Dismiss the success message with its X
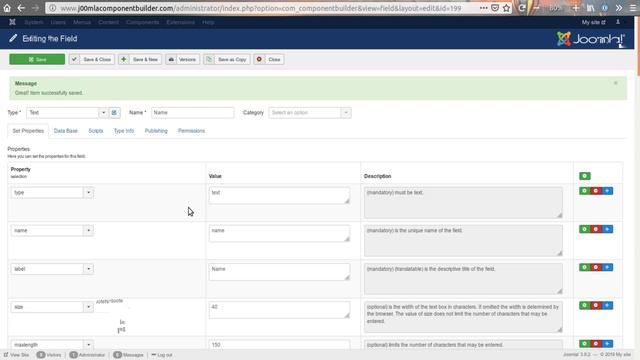 pos(616,83)
